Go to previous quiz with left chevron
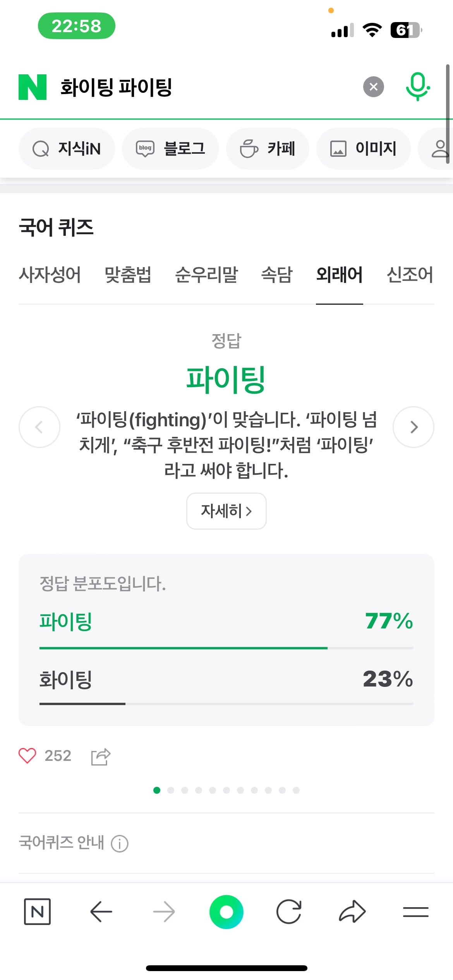Screen dimensions: 453x980 [x=39, y=427]
